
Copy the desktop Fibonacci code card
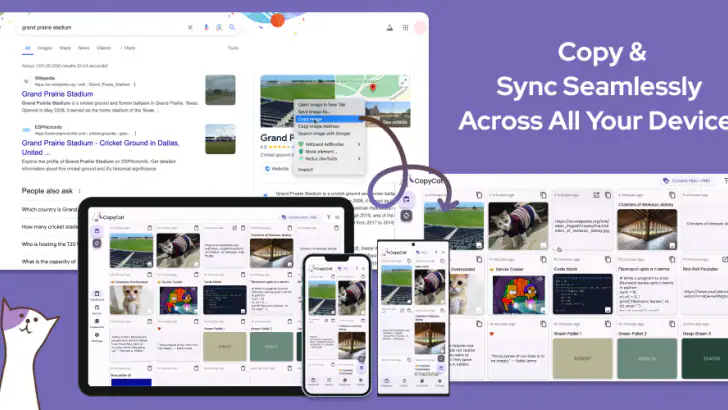(x=672, y=260)
